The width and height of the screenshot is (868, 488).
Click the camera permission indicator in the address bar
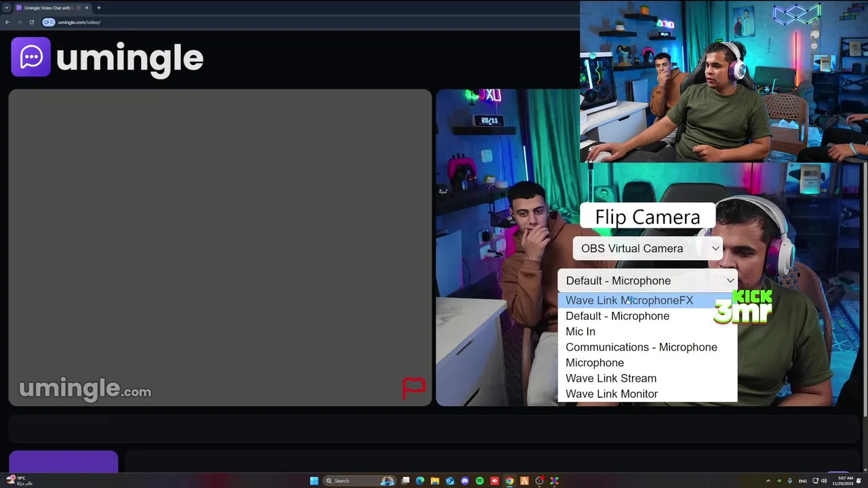coord(48,22)
